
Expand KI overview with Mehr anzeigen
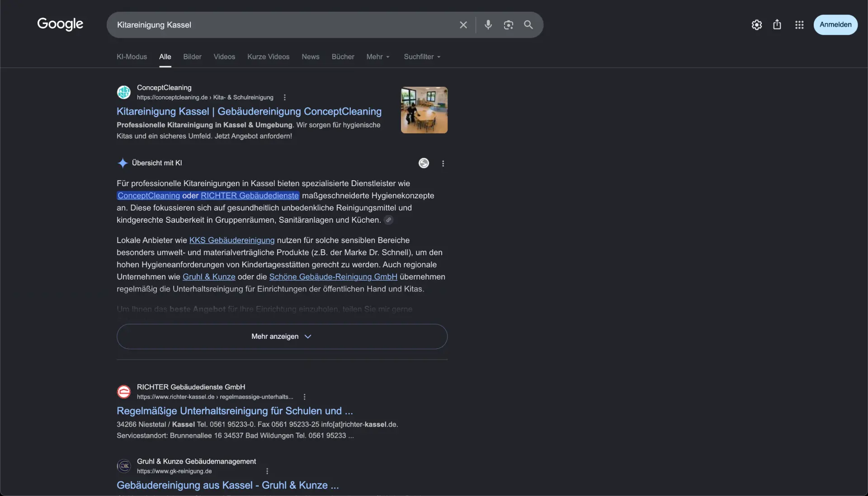click(282, 337)
